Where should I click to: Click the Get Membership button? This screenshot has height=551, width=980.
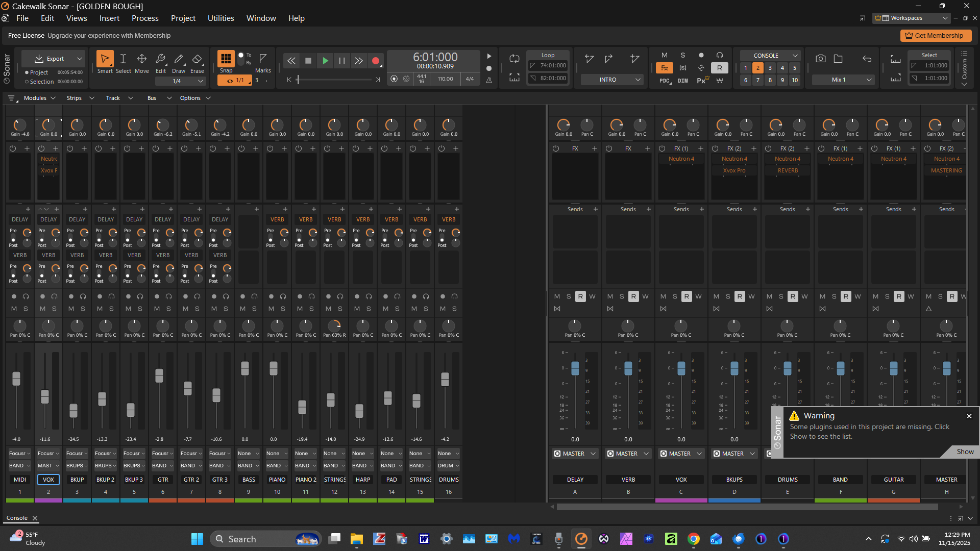coord(935,36)
